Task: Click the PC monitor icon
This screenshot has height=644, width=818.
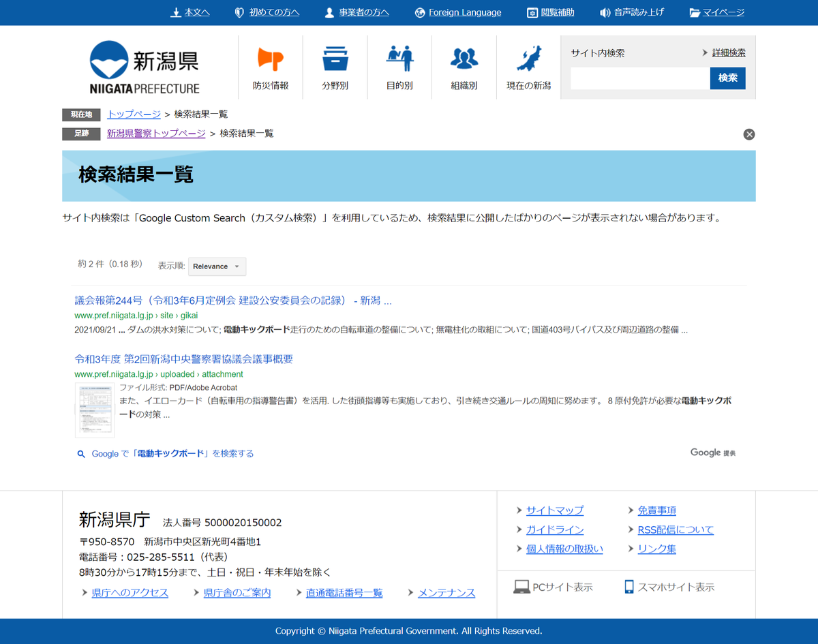Action: [521, 587]
